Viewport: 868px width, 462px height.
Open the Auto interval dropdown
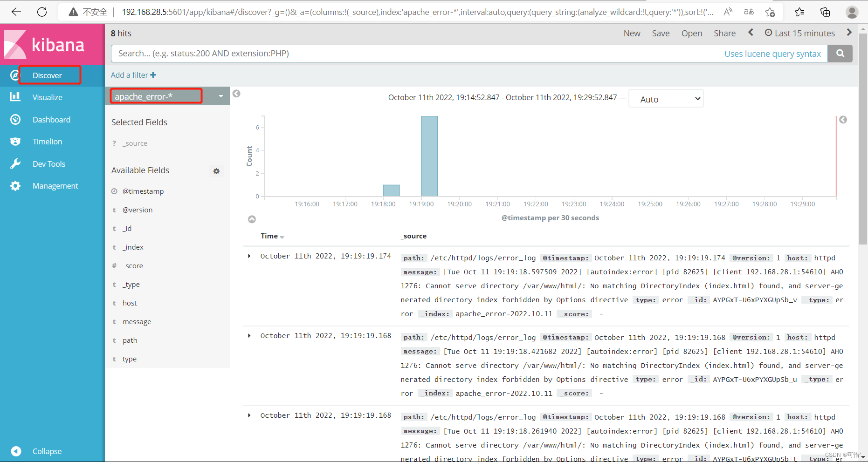666,99
